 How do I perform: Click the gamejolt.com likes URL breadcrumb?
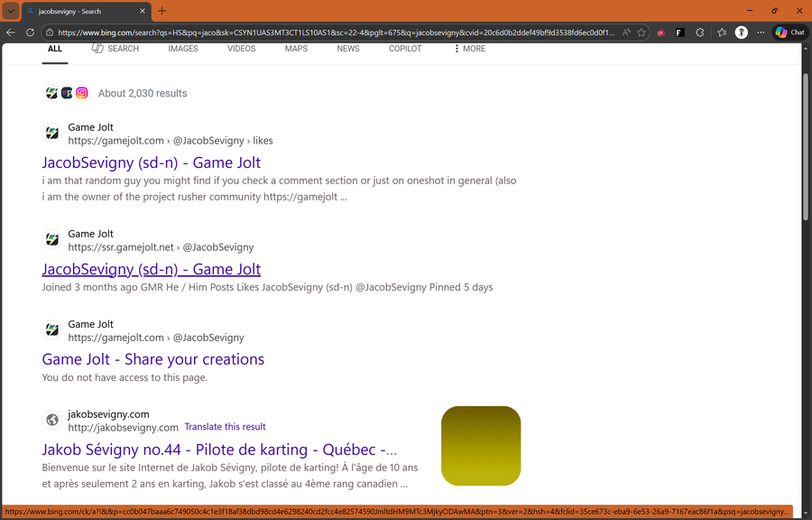pos(171,141)
